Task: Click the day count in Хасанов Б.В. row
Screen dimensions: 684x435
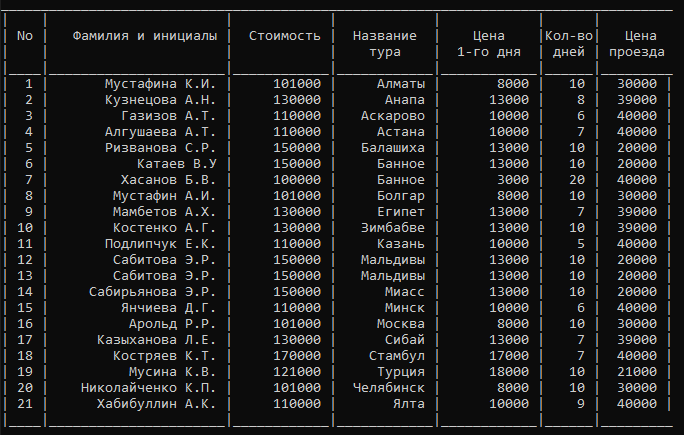Action: (x=577, y=180)
